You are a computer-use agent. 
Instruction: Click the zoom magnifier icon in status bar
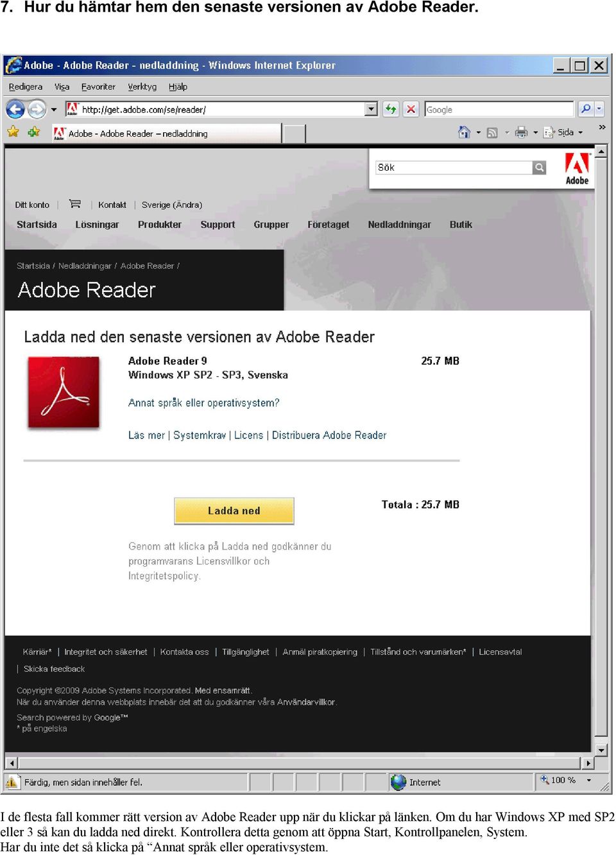point(544,780)
